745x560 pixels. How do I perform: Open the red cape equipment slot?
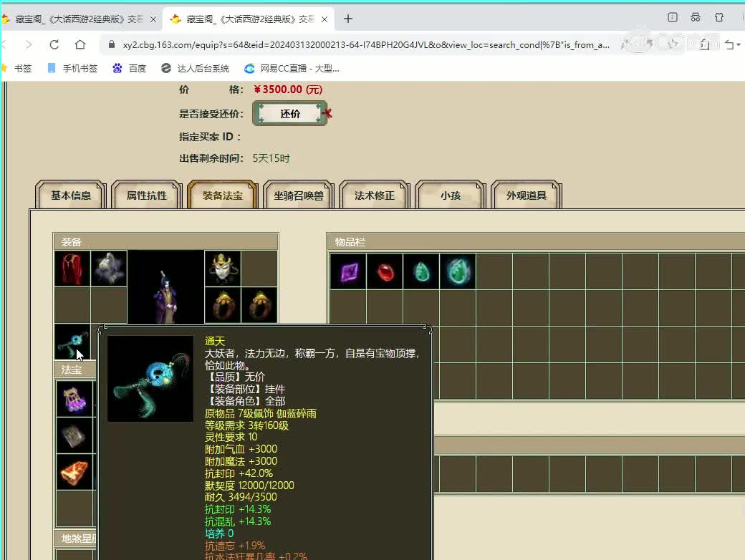pyautogui.click(x=72, y=269)
